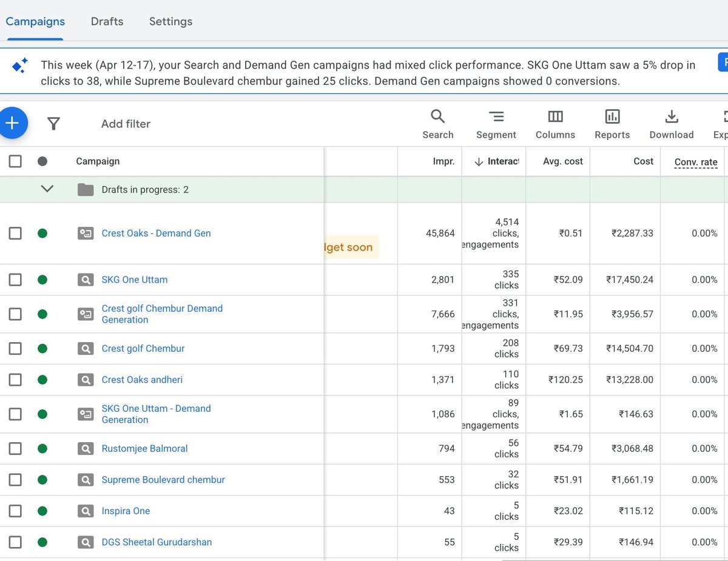Open SKG One Uttam - Demand Generation campaign link
This screenshot has width=728, height=561.
[x=156, y=414]
